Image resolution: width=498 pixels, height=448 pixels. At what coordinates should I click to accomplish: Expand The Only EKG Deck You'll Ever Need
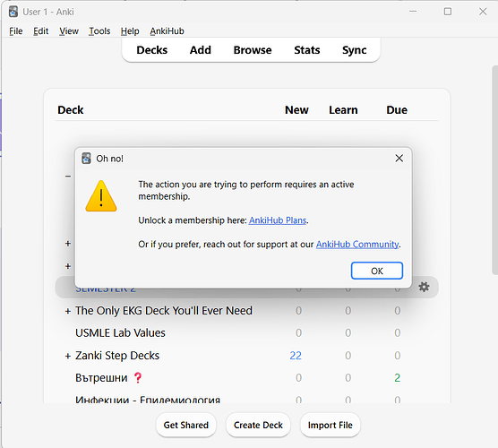[68, 311]
